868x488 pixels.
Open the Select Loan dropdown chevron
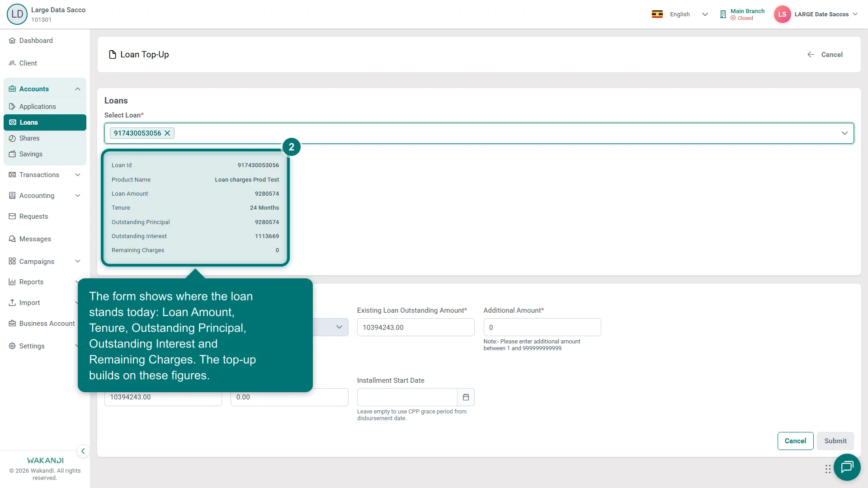[844, 133]
